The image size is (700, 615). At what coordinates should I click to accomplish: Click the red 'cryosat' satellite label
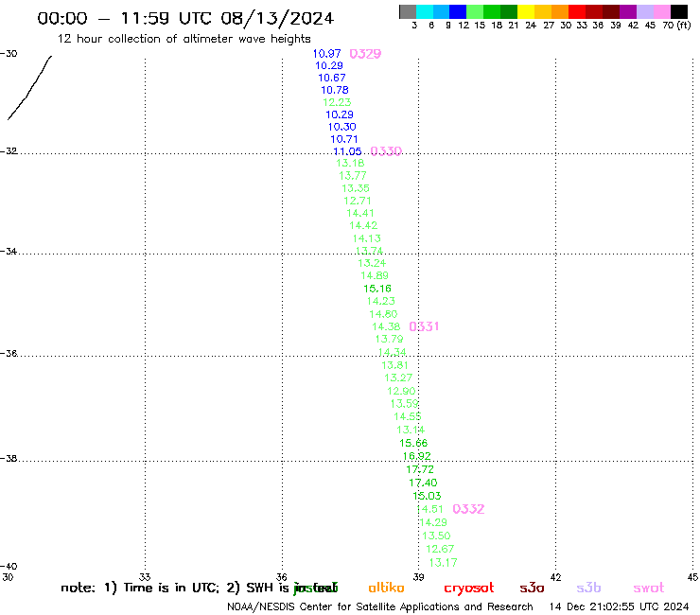click(469, 589)
